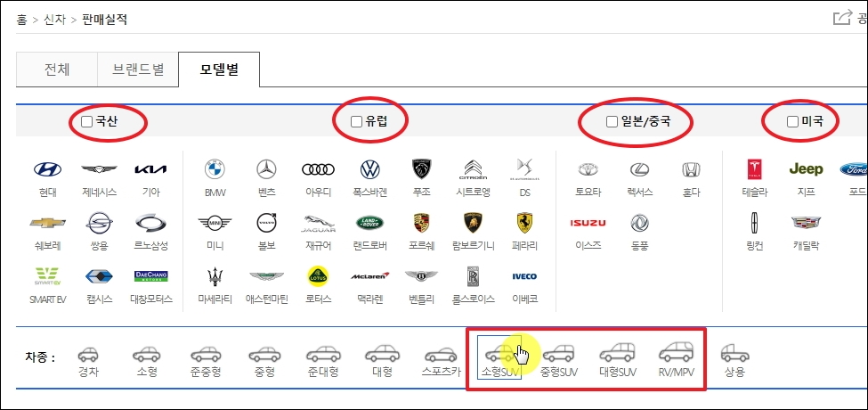Select the Genesis (제네시스) brand logo
The image size is (868, 410).
tap(99, 169)
